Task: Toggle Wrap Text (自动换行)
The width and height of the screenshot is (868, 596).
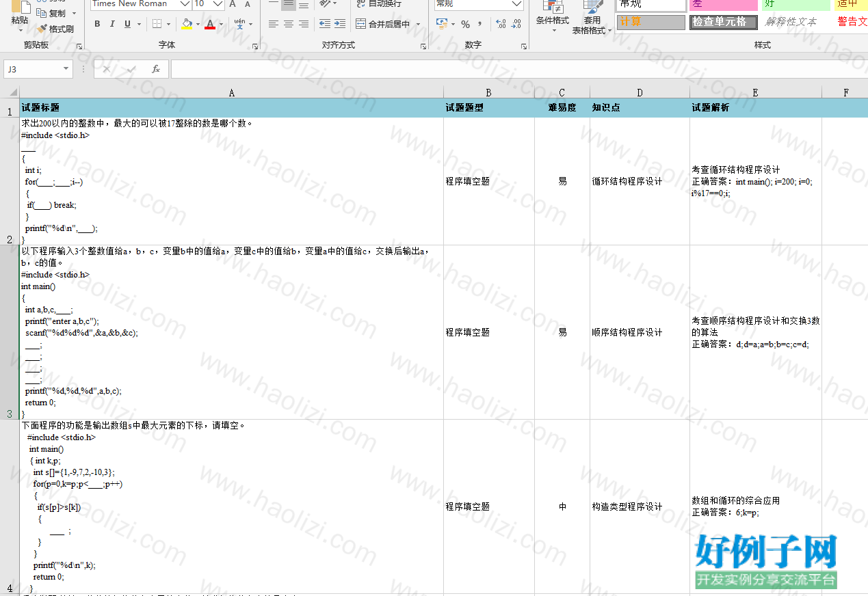Action: (x=380, y=3)
